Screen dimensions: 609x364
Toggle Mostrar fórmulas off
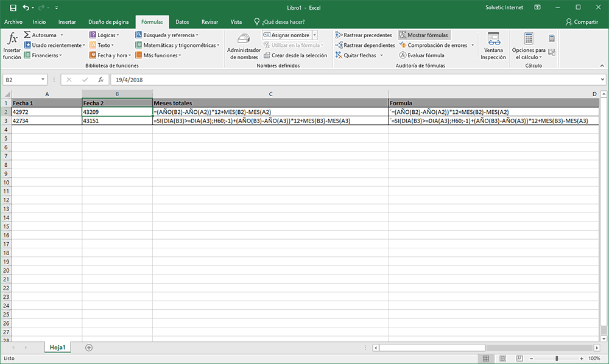pos(424,35)
